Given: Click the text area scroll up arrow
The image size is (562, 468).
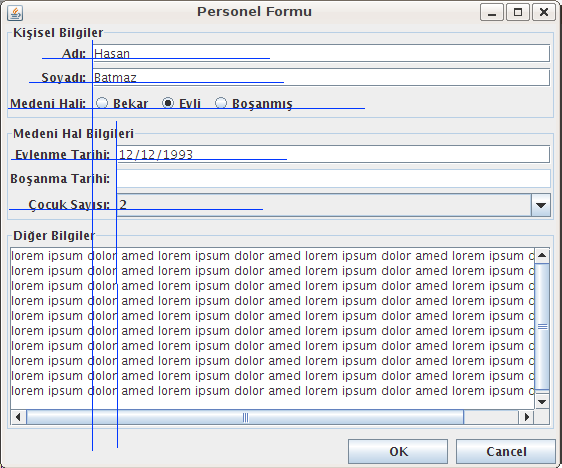Looking at the screenshot, I should pyautogui.click(x=542, y=256).
